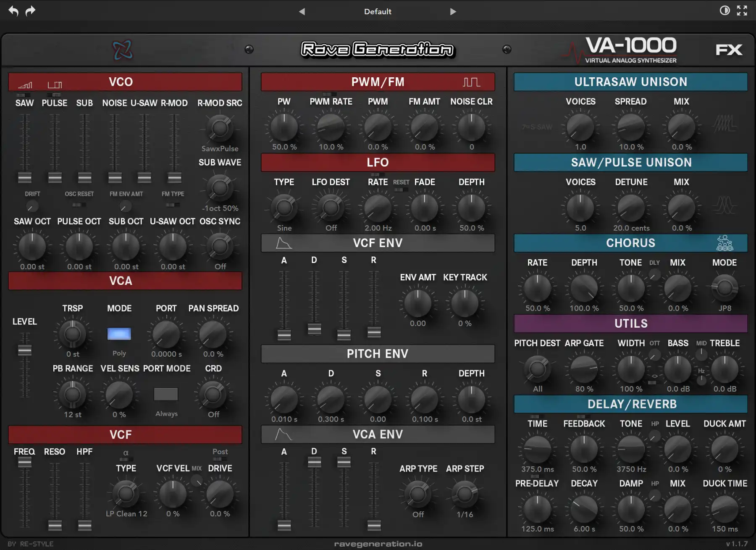
Task: Open the OSC SYNC selector knob
Action: click(220, 247)
